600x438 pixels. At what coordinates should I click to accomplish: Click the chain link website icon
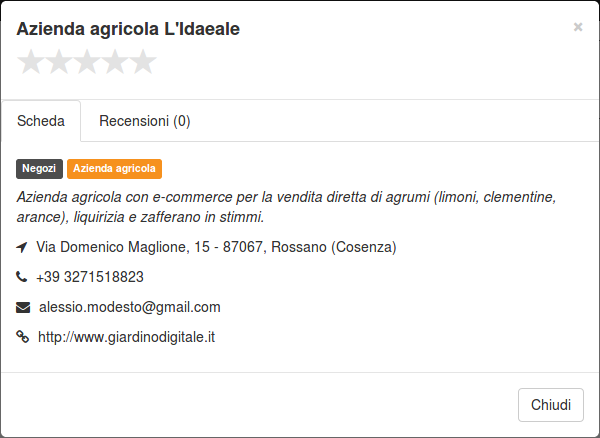point(22,337)
